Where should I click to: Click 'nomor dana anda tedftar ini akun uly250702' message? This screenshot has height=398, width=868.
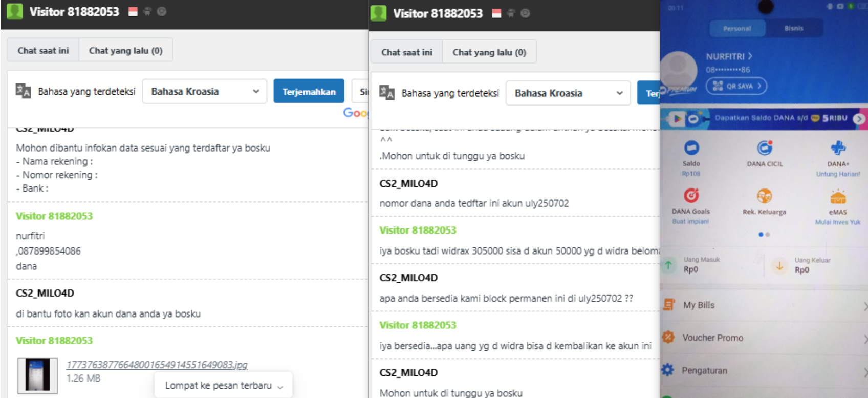pyautogui.click(x=474, y=203)
